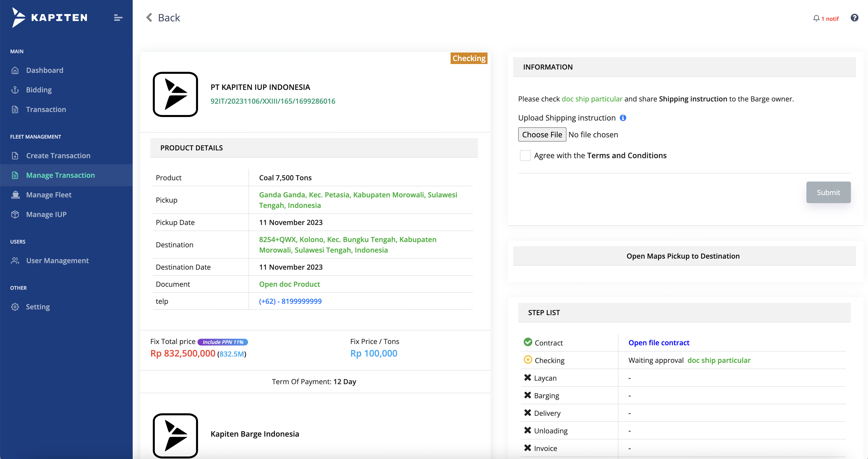This screenshot has height=459, width=868.
Task: Click the Submit button
Action: pyautogui.click(x=828, y=192)
